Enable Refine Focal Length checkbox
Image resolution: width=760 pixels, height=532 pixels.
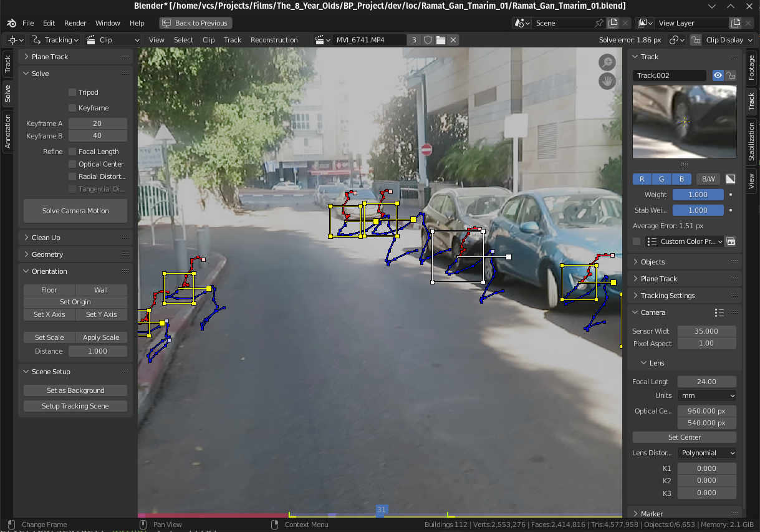point(73,152)
